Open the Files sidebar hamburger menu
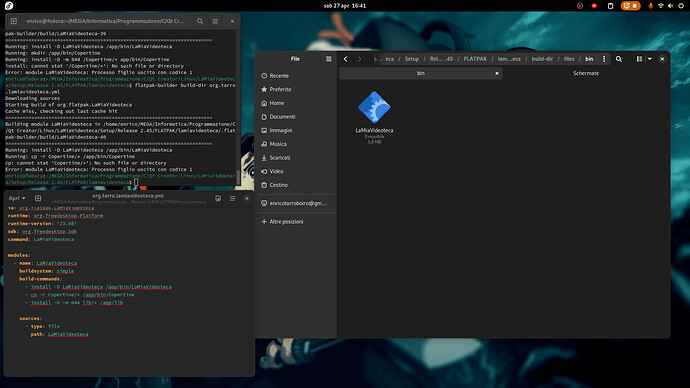Image resolution: width=690 pixels, height=388 pixels. click(x=328, y=59)
